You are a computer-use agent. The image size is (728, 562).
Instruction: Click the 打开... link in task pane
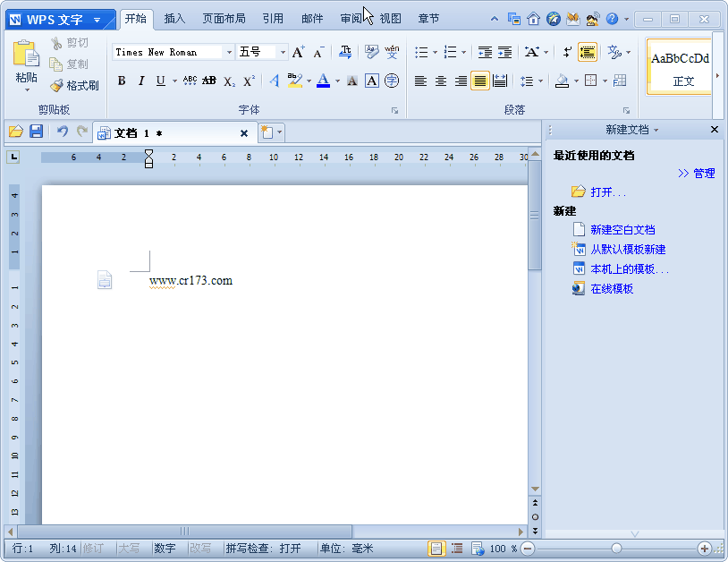pyautogui.click(x=608, y=192)
